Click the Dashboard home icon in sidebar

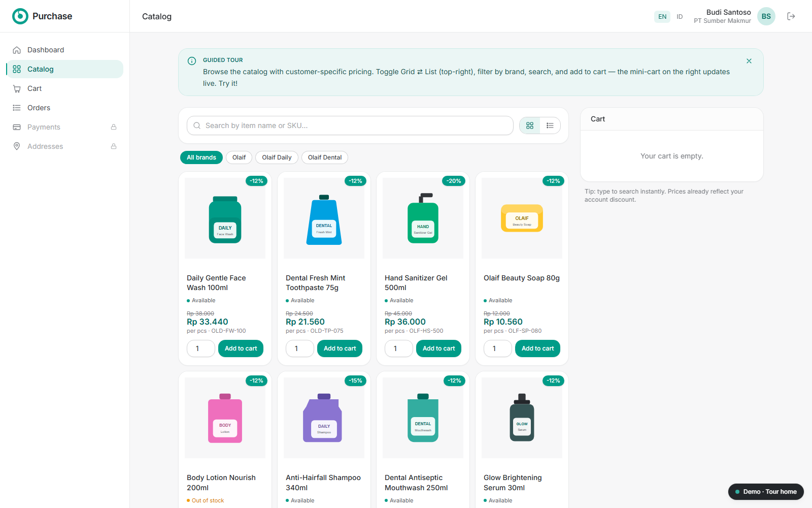17,50
